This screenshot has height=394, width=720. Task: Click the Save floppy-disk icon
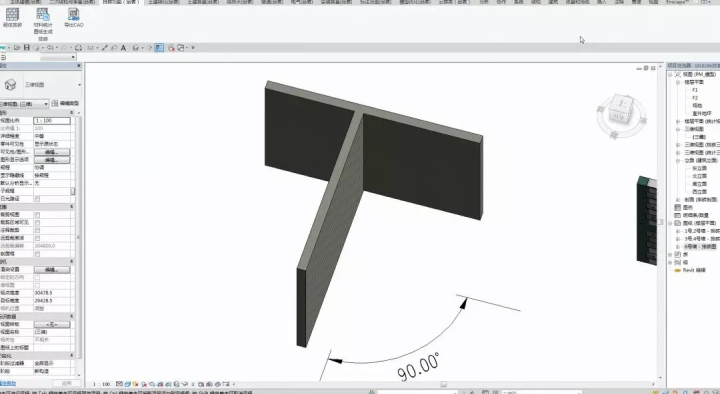27,48
